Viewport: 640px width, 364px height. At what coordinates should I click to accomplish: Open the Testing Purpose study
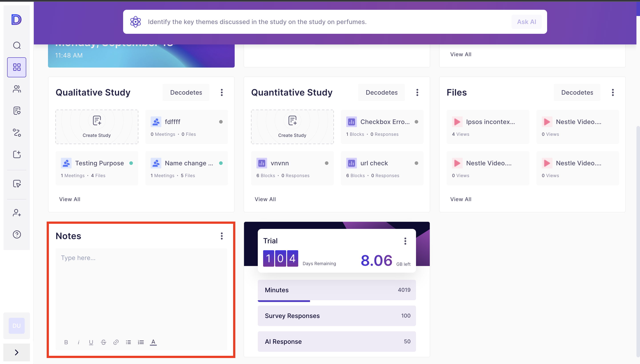point(97,168)
